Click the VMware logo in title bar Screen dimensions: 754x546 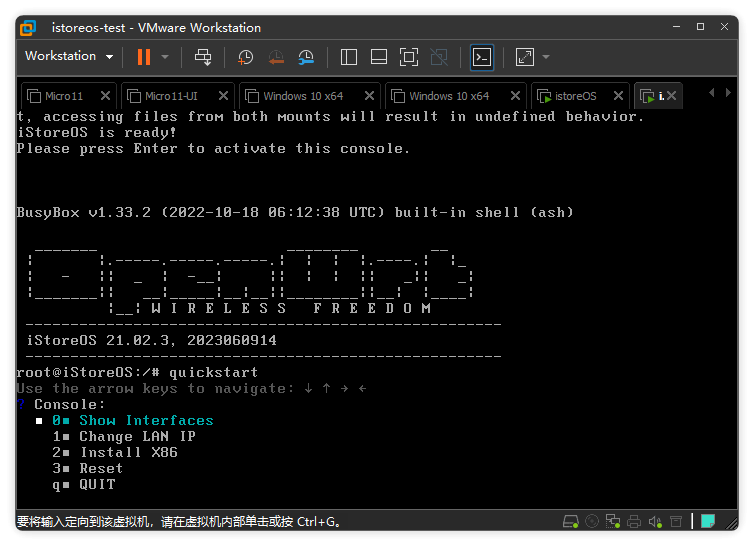pyautogui.click(x=28, y=27)
